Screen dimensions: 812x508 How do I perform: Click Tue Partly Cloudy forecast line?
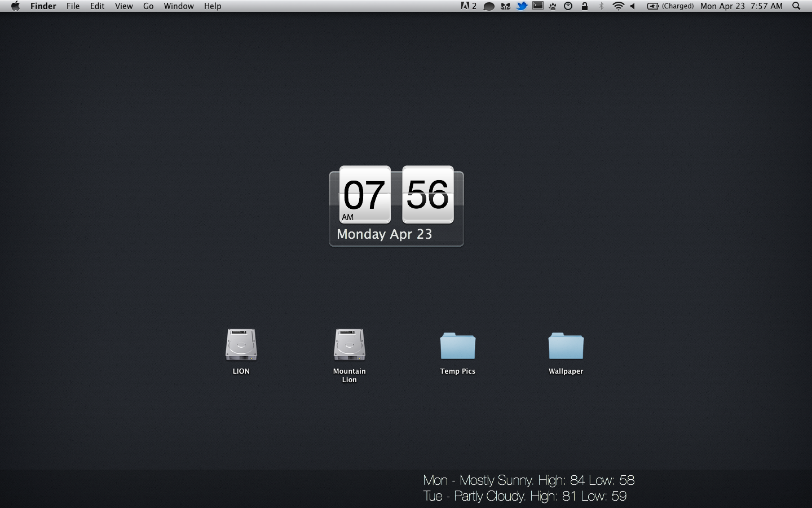[525, 496]
